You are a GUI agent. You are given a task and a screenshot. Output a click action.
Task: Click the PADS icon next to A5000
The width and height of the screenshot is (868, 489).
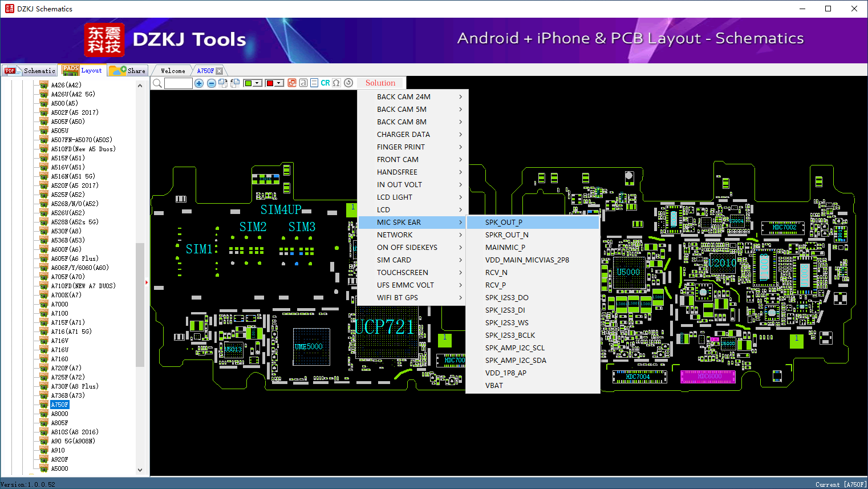click(44, 468)
